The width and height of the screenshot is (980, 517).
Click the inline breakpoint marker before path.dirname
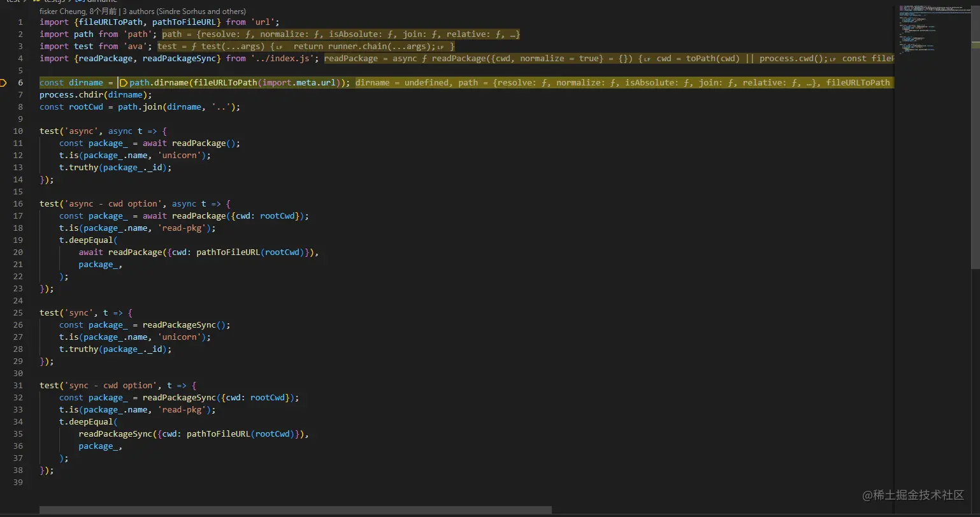pyautogui.click(x=124, y=83)
